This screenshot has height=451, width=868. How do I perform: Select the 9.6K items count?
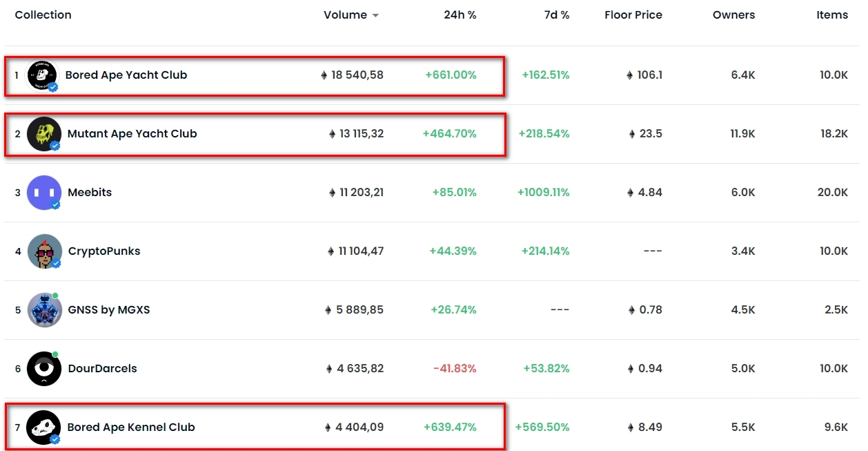(836, 427)
